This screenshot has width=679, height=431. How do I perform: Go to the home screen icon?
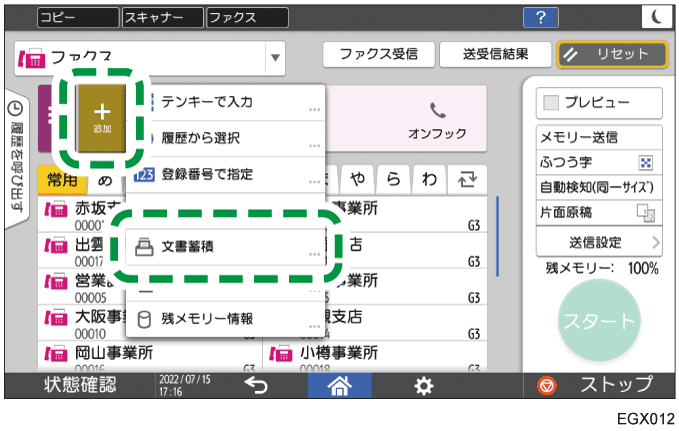(x=339, y=386)
